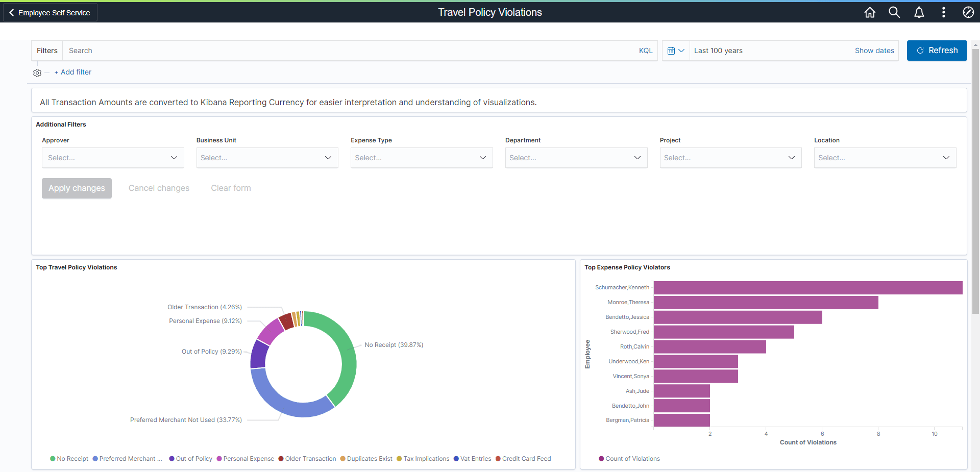Click the NavBar compass icon
This screenshot has height=472, width=980.
[x=968, y=12]
